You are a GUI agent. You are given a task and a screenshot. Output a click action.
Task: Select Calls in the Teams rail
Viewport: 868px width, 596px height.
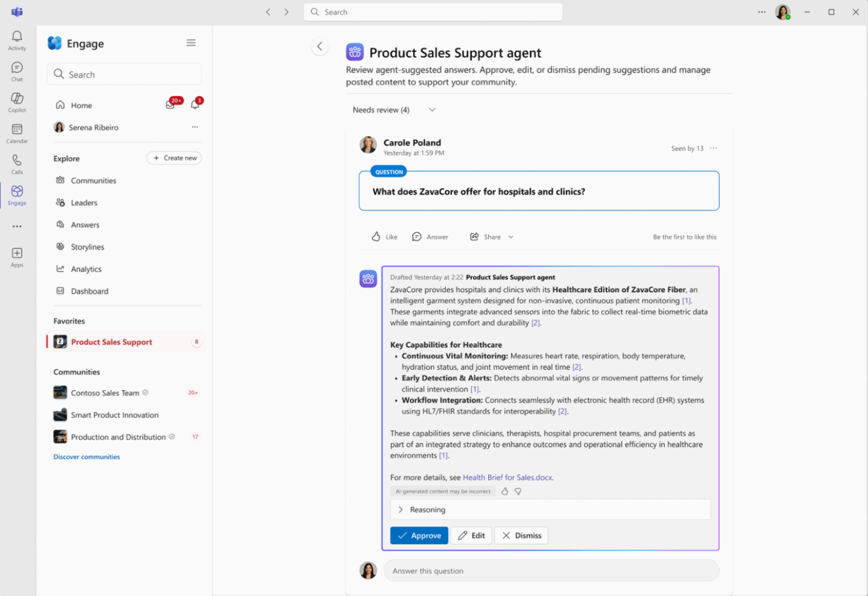pos(17,163)
